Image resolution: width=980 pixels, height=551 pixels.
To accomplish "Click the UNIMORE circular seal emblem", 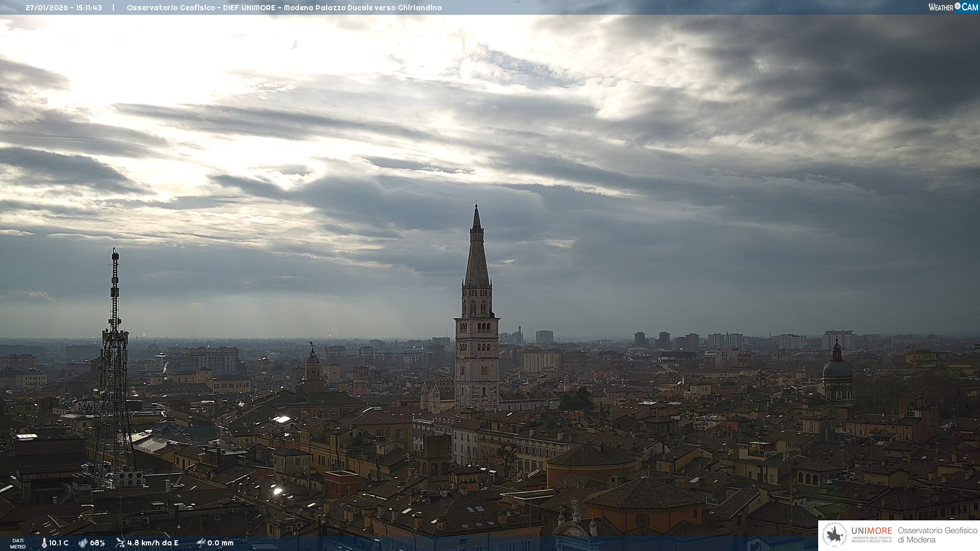I will 835,535.
